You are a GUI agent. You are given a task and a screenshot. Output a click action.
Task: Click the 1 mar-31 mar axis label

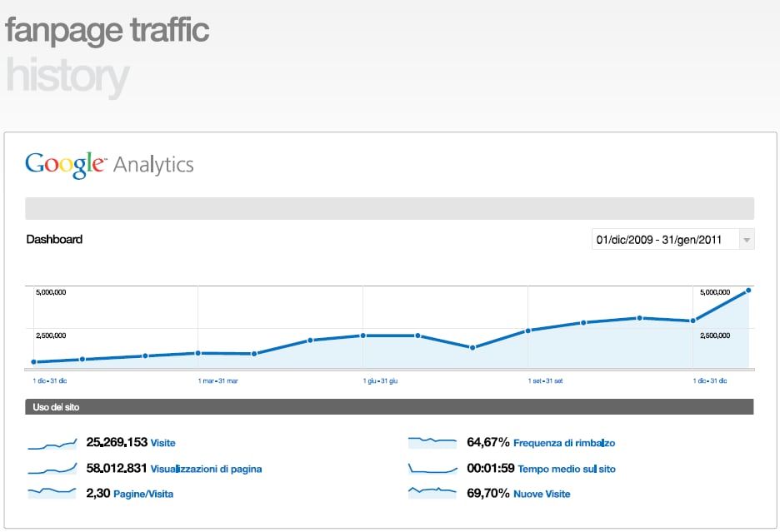[217, 380]
